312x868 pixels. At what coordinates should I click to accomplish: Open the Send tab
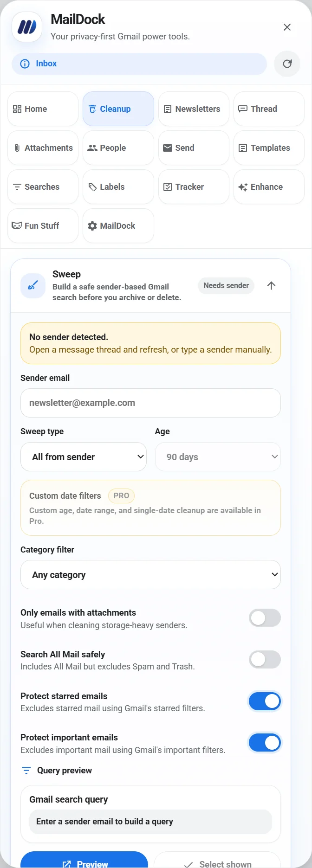coord(194,148)
